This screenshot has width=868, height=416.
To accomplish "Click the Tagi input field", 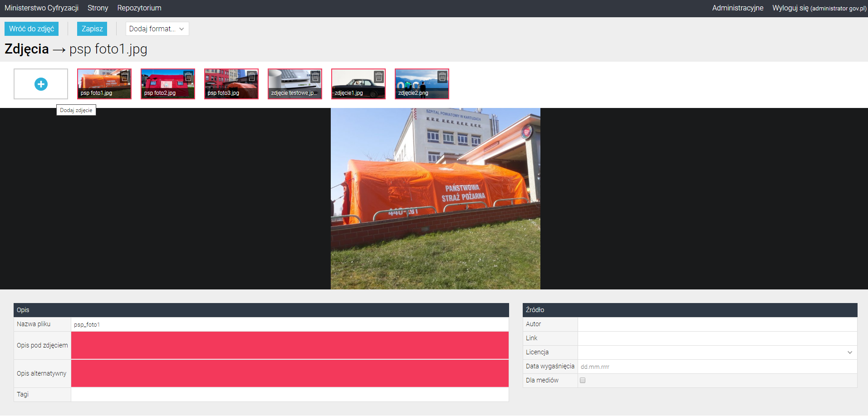I will coord(289,395).
